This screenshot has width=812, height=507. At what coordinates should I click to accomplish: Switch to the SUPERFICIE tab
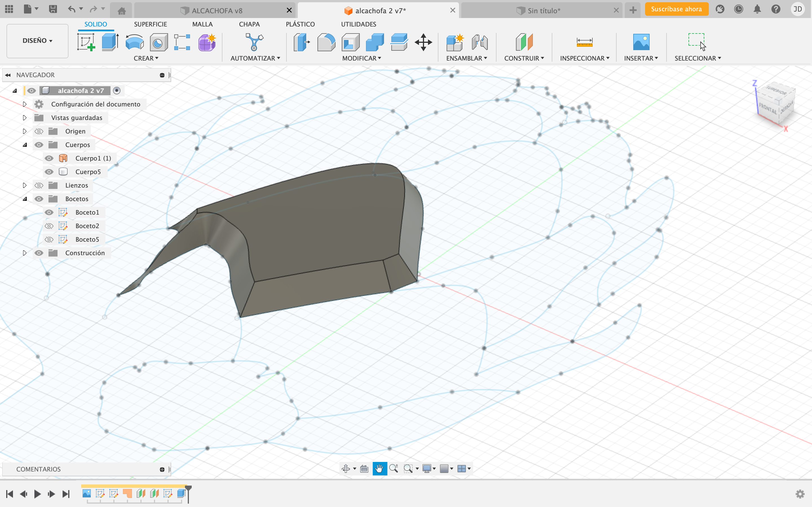(150, 24)
